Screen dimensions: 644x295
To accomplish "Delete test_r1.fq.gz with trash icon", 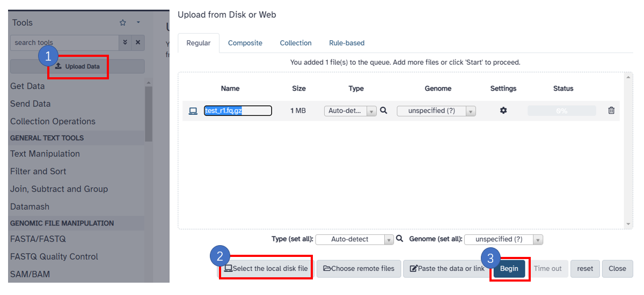I will click(x=611, y=110).
